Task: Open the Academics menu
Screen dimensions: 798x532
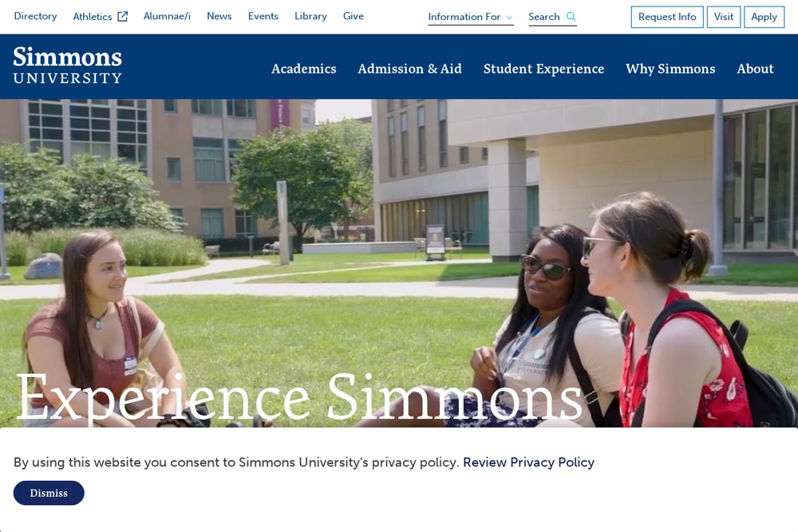Action: [x=304, y=69]
